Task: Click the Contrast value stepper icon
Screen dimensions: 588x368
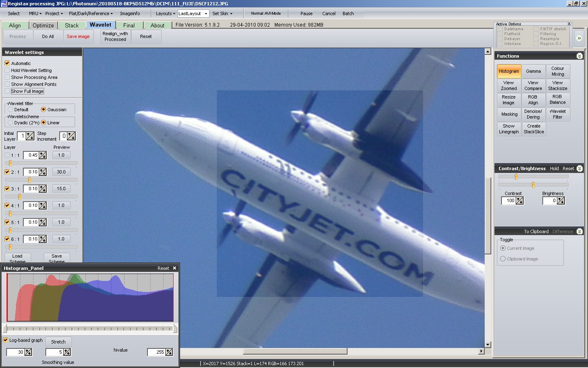Action: tap(519, 201)
